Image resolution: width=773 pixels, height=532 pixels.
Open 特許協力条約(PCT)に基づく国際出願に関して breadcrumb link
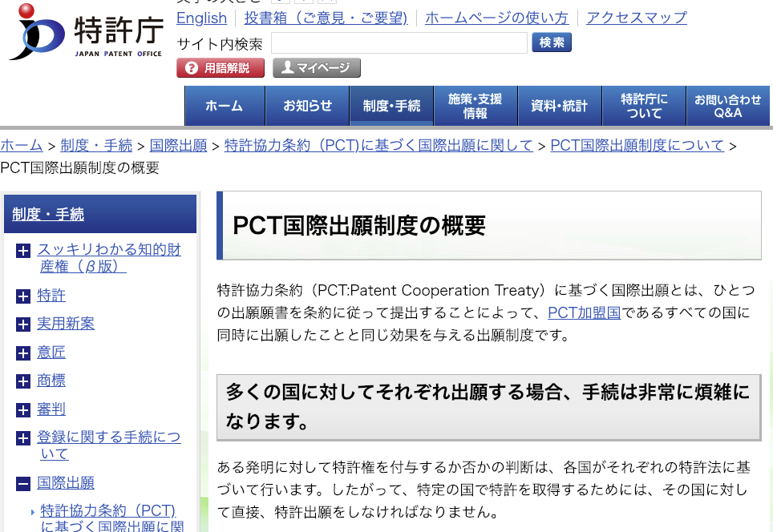[x=378, y=145]
